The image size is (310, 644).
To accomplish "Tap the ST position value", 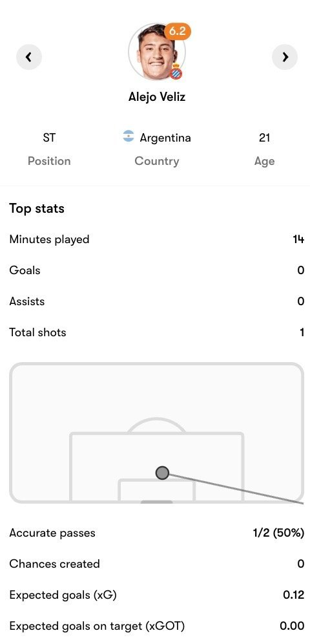I will point(49,138).
